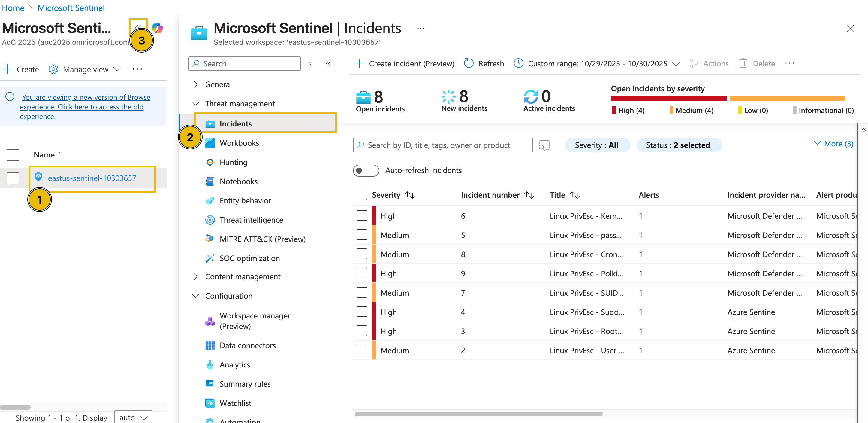868x423 pixels.
Task: Open Data connectors
Action: 248,345
